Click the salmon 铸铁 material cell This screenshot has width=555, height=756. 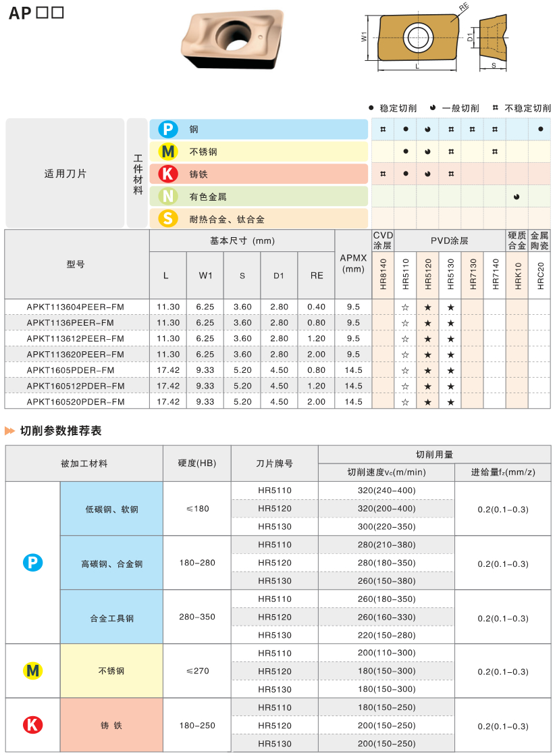click(x=112, y=725)
